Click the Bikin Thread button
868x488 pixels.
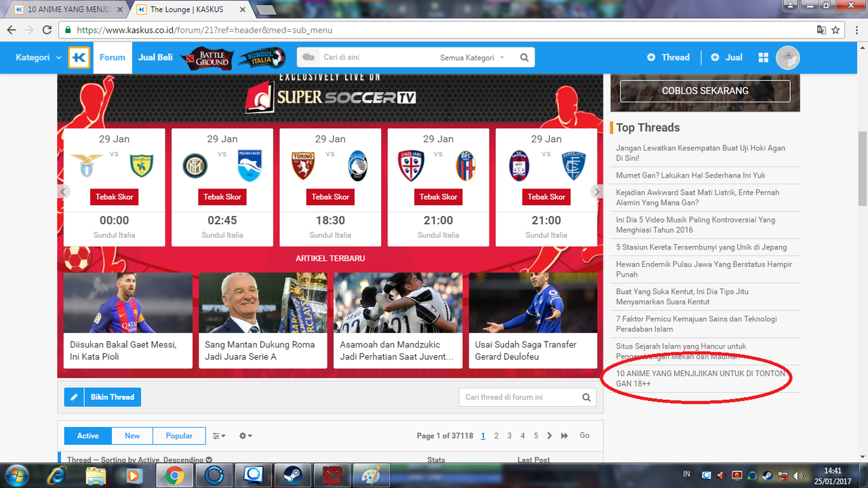click(x=102, y=397)
